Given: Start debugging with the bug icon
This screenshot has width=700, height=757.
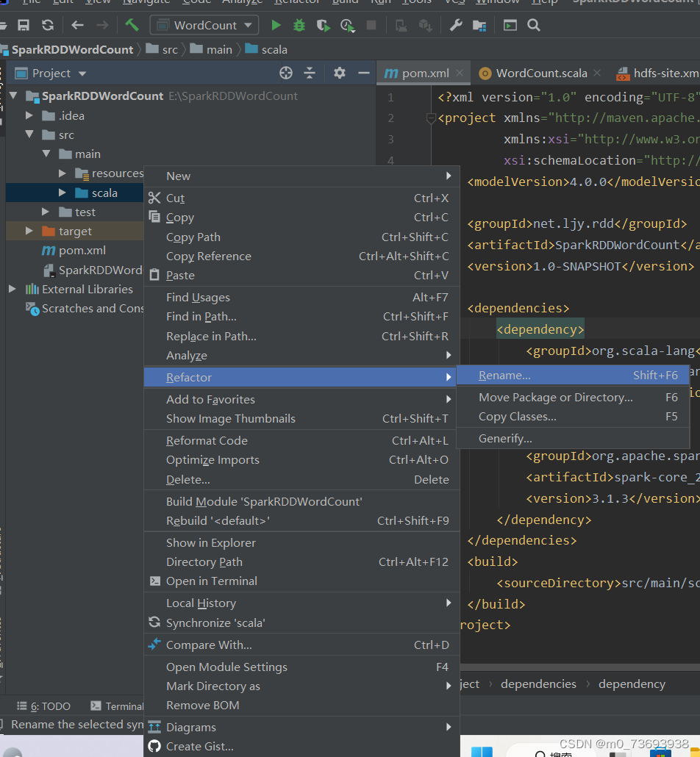Looking at the screenshot, I should tap(299, 25).
